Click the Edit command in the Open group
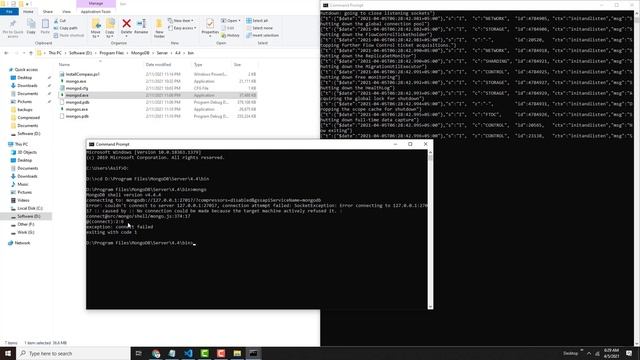Viewport: 640px width, 360px height. click(228, 28)
